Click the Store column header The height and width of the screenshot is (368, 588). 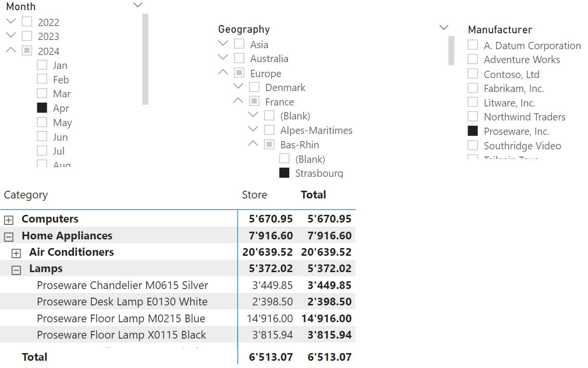tap(255, 195)
